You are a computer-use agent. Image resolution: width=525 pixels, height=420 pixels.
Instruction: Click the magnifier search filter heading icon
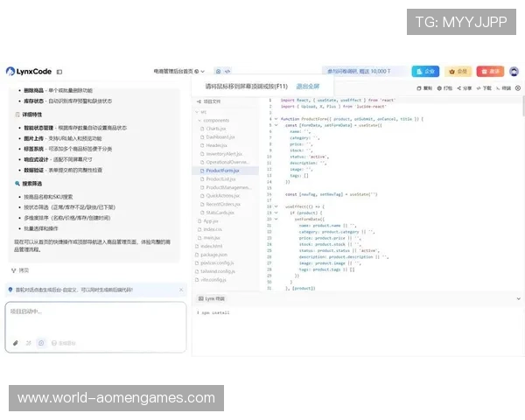pyautogui.click(x=17, y=184)
